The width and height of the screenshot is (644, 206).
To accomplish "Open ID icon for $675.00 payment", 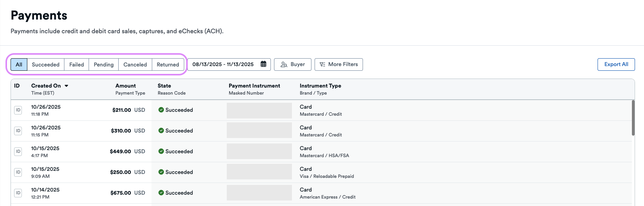I will [18, 193].
